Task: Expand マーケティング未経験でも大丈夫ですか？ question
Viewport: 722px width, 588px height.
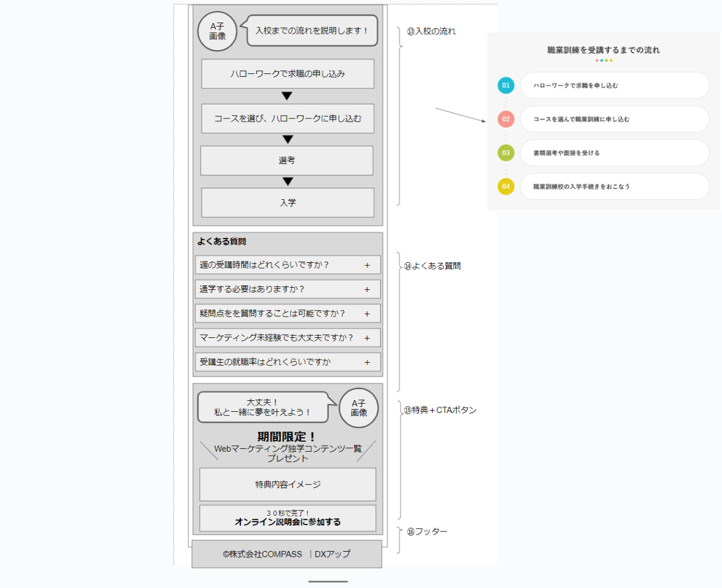Action: click(367, 338)
